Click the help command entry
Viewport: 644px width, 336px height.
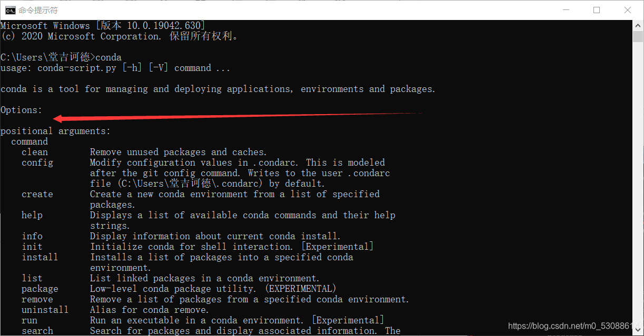click(32, 215)
